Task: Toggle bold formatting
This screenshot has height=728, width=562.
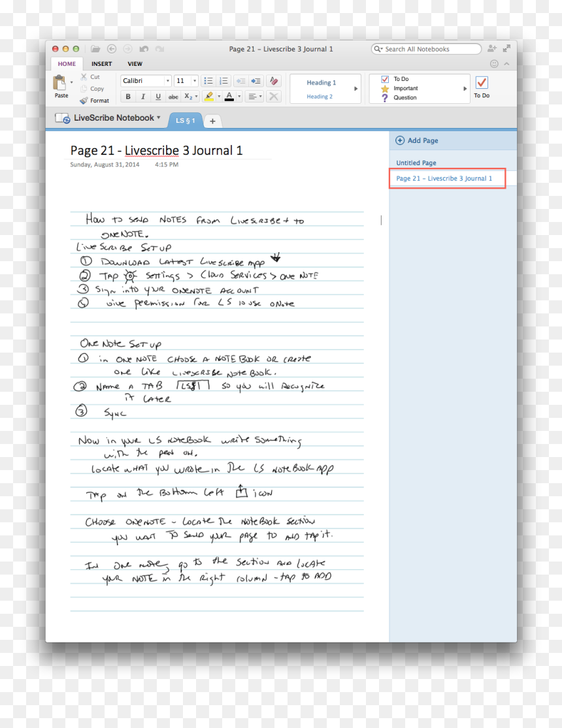Action: point(128,97)
